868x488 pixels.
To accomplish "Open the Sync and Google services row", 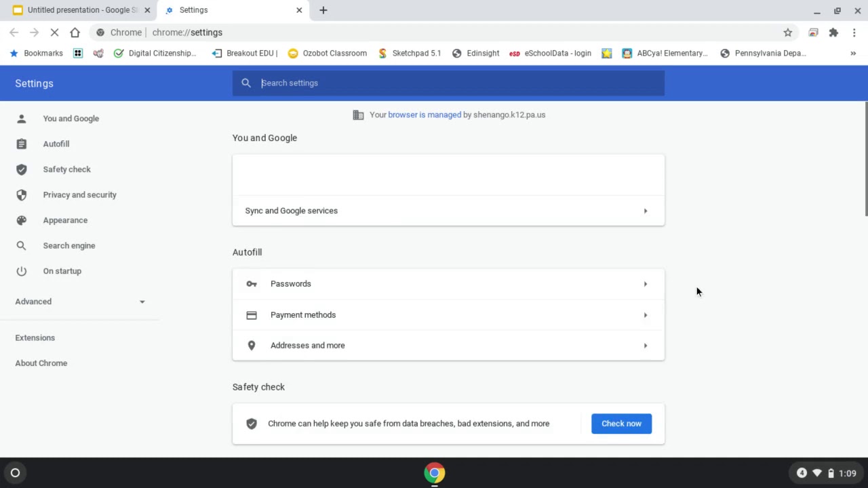I will pos(448,211).
